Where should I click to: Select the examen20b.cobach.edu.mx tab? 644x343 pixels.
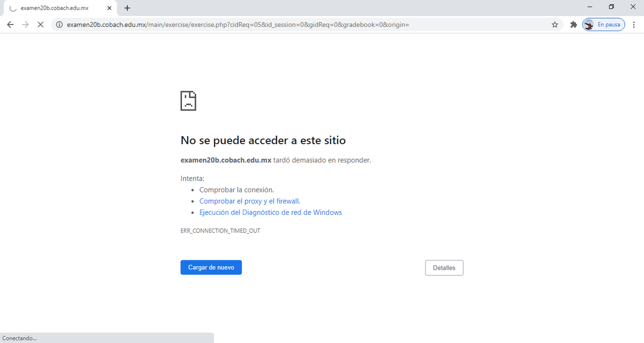(x=61, y=8)
